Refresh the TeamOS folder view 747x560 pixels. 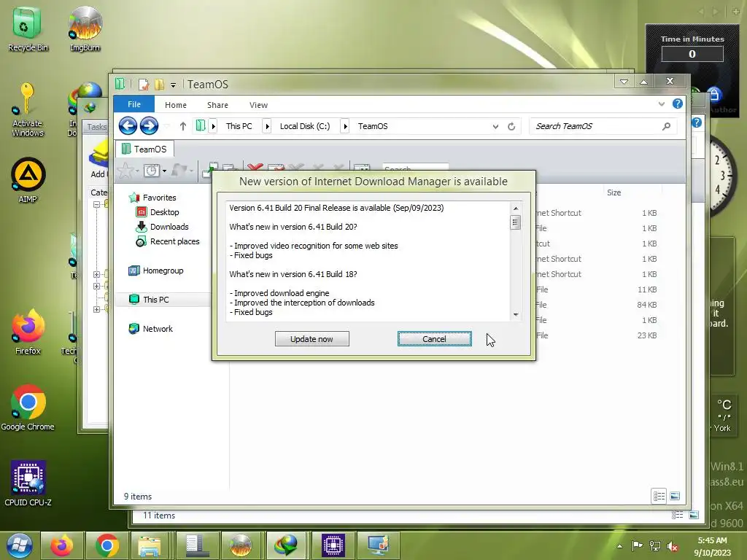point(511,126)
